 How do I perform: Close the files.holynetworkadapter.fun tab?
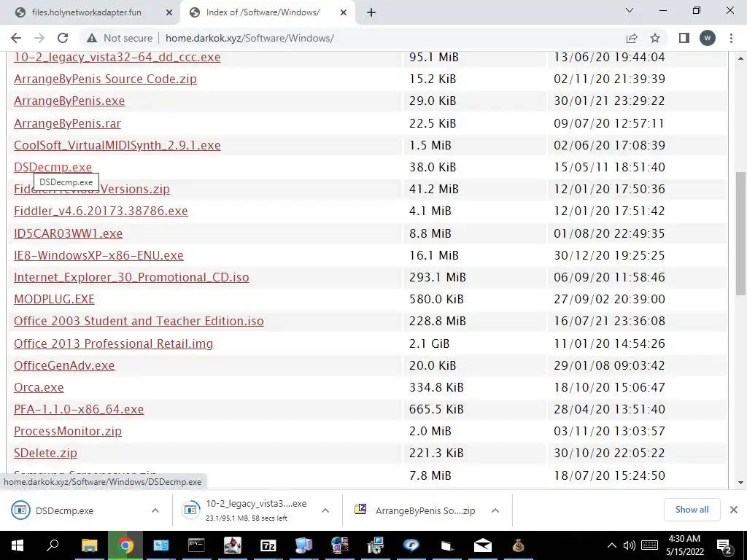click(169, 12)
